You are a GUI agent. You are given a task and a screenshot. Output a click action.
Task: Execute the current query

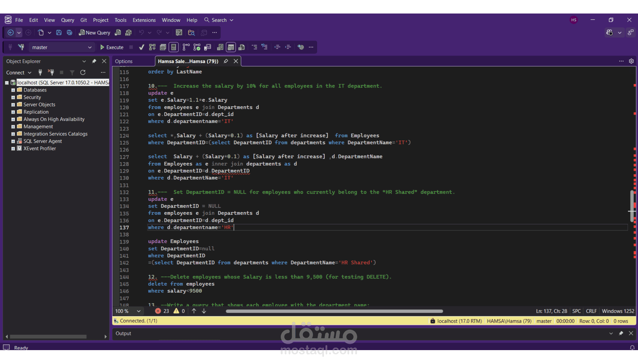pos(112,47)
